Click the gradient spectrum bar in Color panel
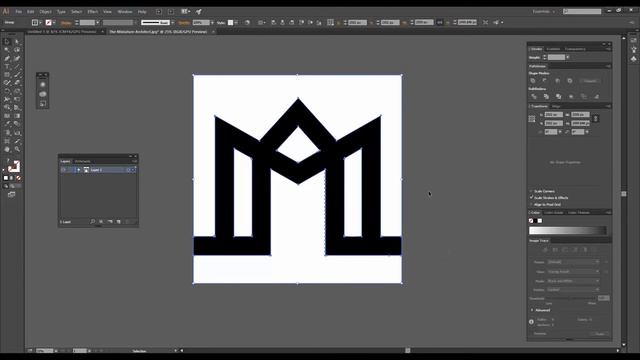Image resolution: width=640 pixels, height=360 pixels. click(568, 231)
